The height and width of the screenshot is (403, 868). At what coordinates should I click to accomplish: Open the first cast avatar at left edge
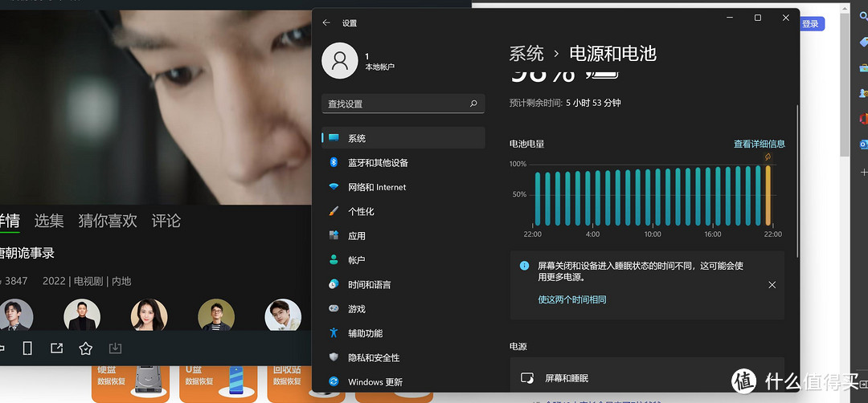[x=15, y=316]
